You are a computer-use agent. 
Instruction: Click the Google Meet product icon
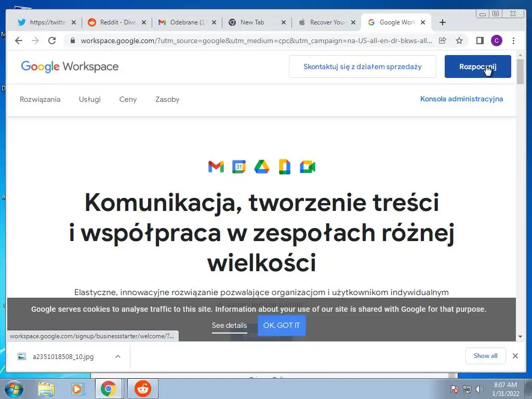click(308, 167)
